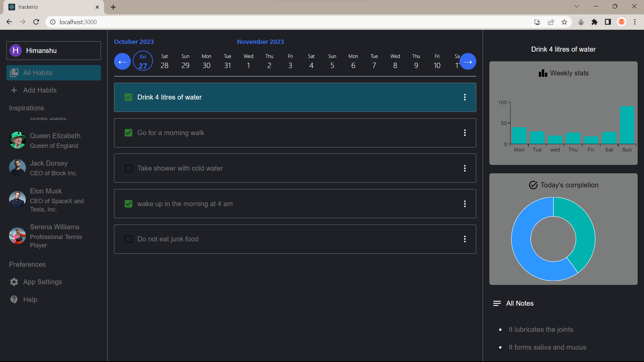Click the Weekly stats bar chart icon
The image size is (644, 362).
[x=543, y=73]
